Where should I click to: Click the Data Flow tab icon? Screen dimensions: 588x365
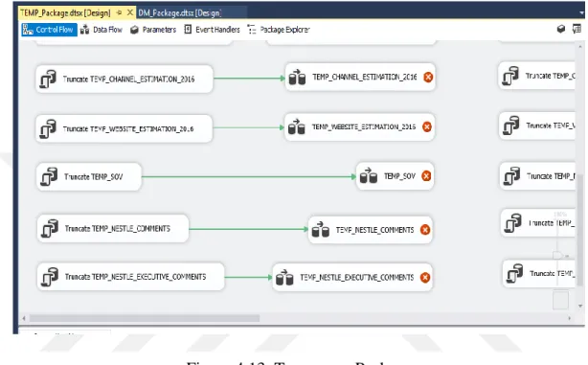pos(84,30)
